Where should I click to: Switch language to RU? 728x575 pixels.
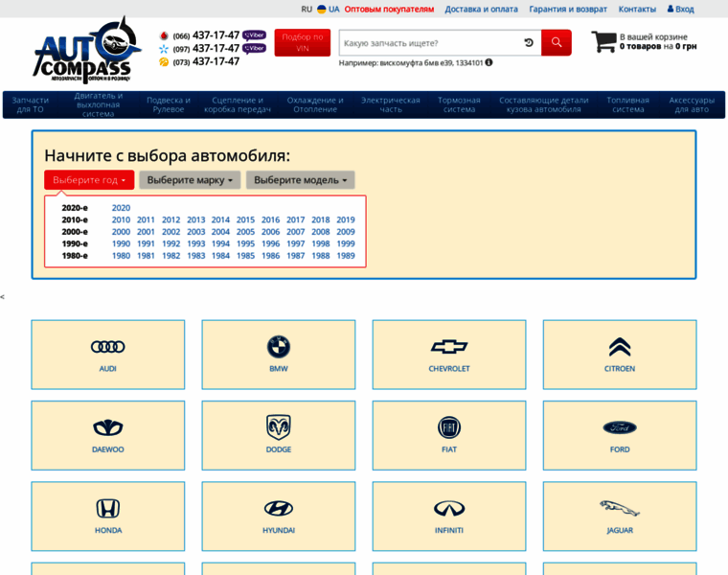307,9
